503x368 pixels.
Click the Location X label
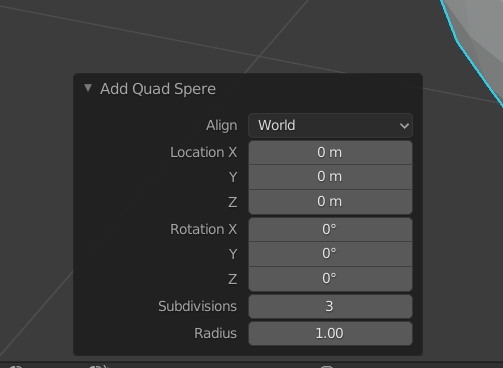pyautogui.click(x=204, y=152)
